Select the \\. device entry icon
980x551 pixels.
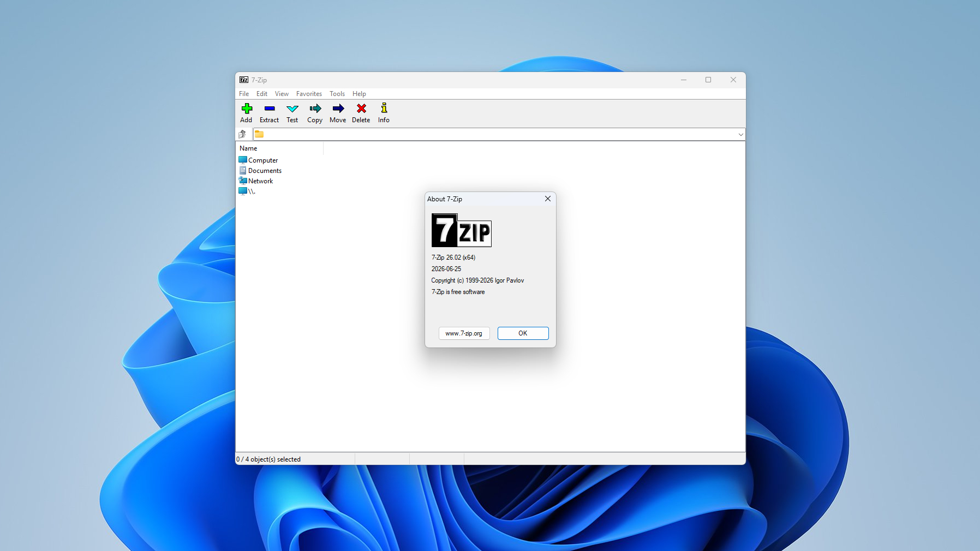[243, 191]
